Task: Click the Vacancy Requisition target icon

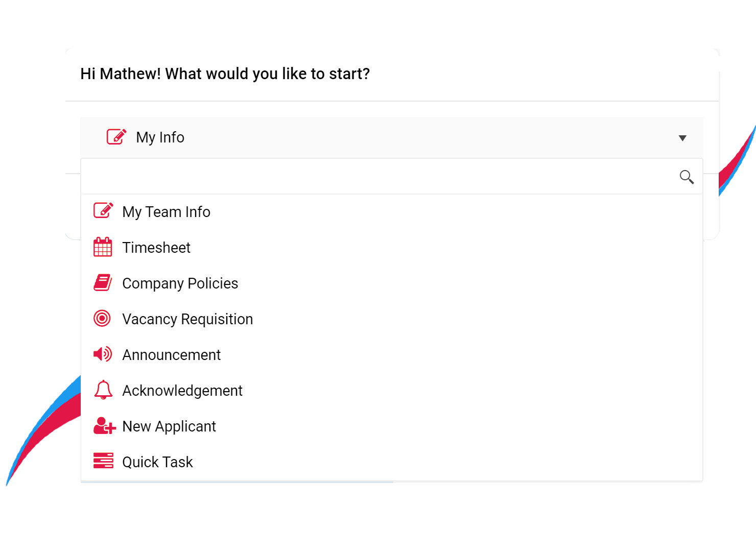Action: [102, 318]
